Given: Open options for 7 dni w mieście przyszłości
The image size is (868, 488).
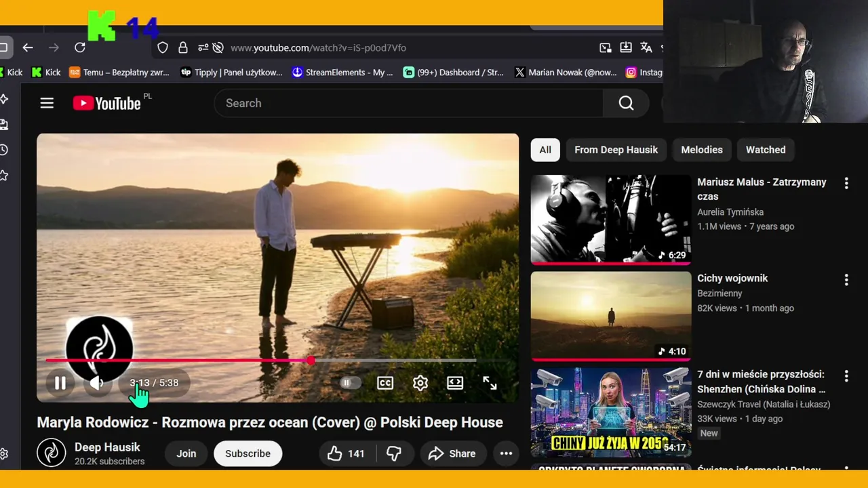Looking at the screenshot, I should [x=846, y=375].
